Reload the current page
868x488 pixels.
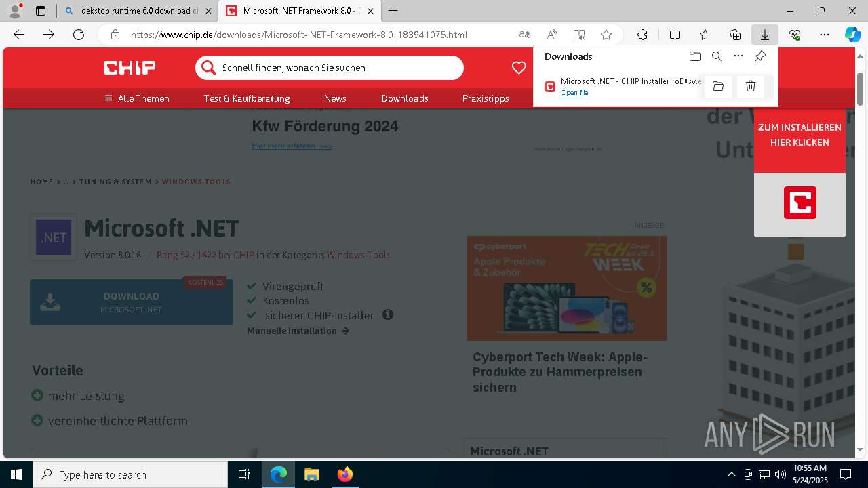point(79,35)
